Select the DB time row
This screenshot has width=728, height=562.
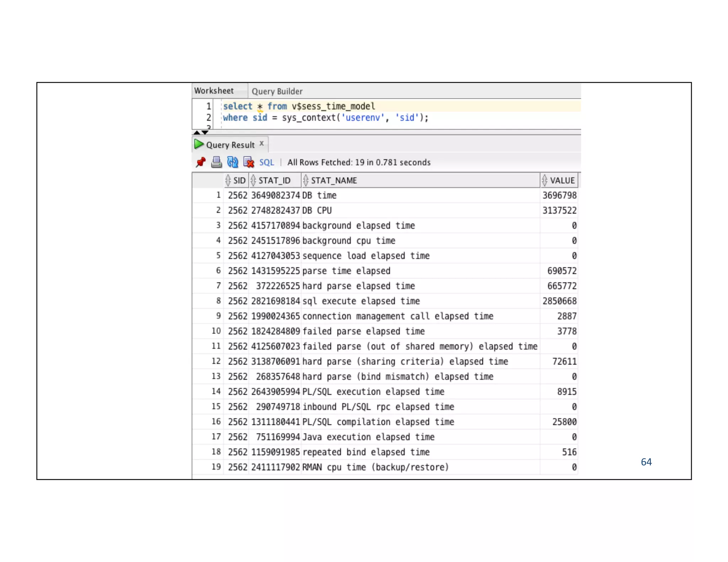point(319,195)
